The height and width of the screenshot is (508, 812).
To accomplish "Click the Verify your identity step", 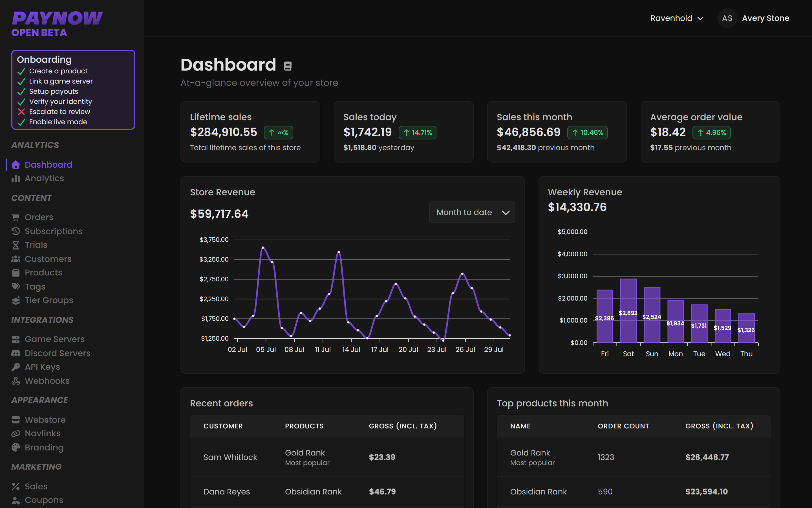I will [60, 102].
